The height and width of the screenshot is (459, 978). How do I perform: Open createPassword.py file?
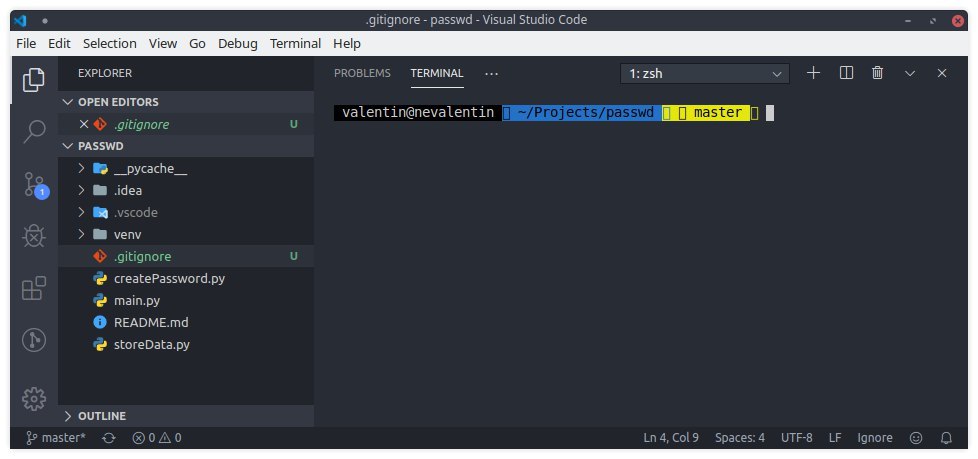(186, 278)
